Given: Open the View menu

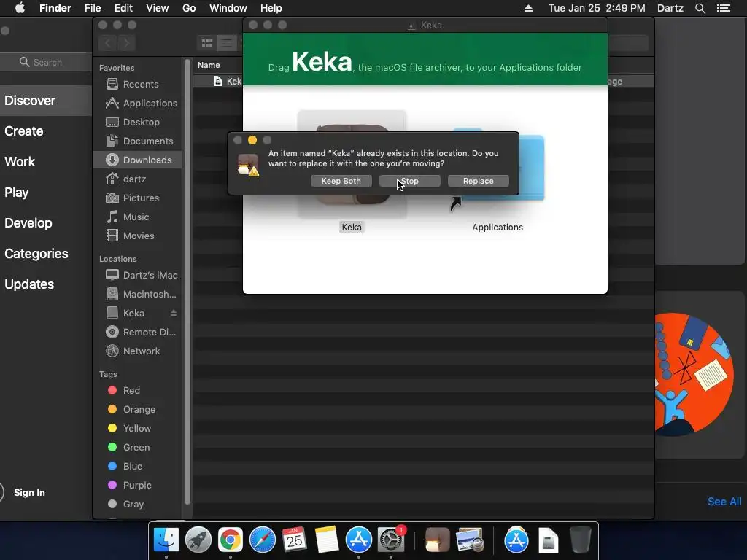Looking at the screenshot, I should coord(158,8).
